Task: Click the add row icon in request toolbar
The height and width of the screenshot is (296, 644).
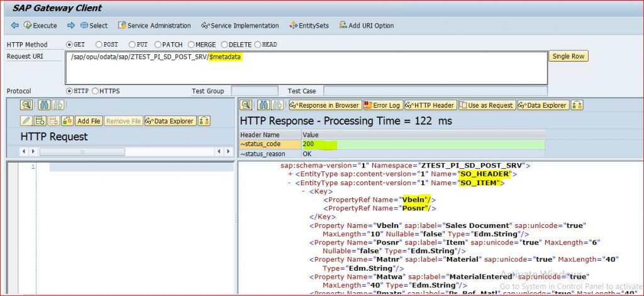Action: 40,121
